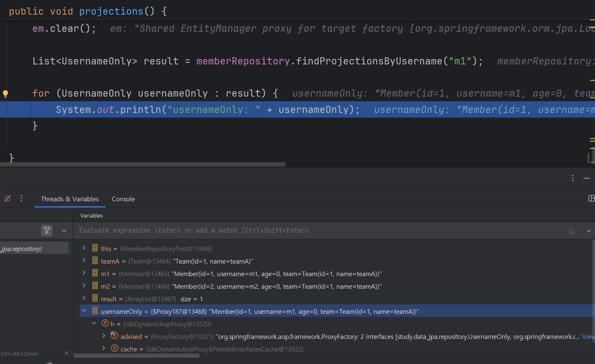Select the m2 Member variable row

336,286
